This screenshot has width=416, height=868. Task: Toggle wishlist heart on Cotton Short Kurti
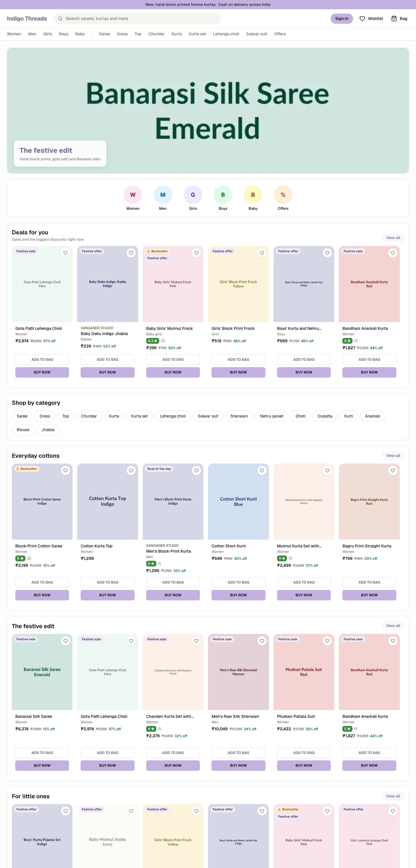pos(262,471)
